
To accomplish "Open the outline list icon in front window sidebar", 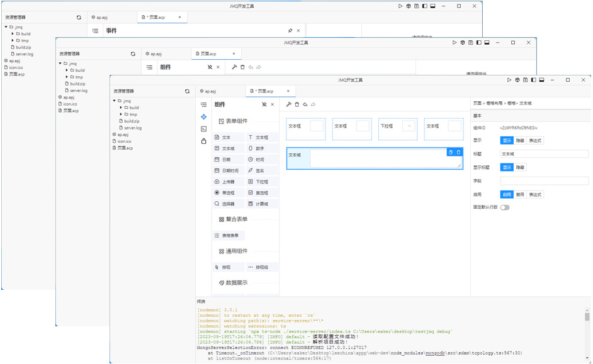I will pyautogui.click(x=204, y=104).
